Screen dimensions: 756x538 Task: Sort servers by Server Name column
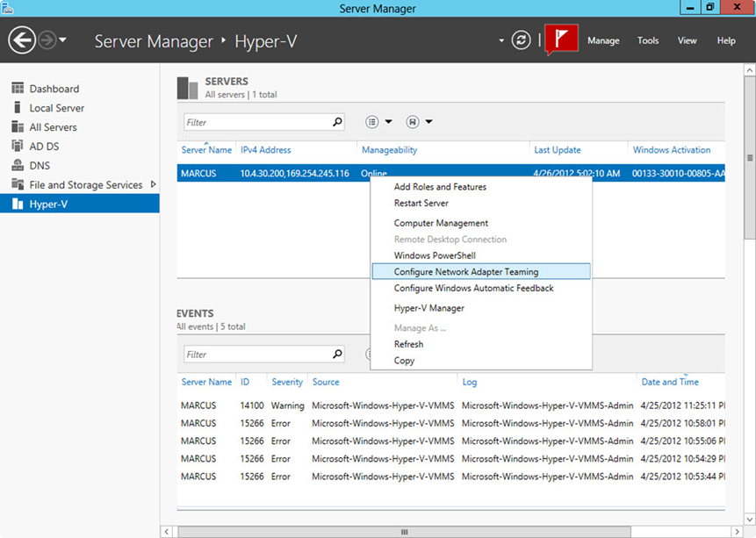pyautogui.click(x=206, y=150)
